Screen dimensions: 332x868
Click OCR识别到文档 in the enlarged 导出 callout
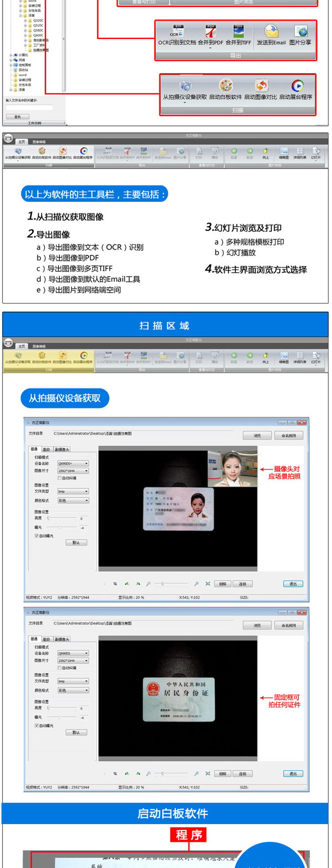pos(177,35)
